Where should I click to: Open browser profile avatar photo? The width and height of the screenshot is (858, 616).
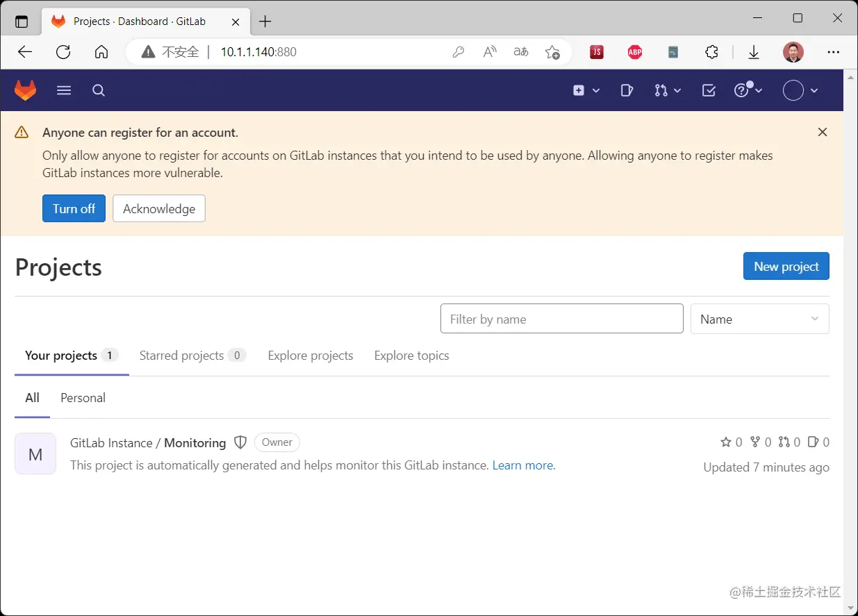click(x=793, y=52)
